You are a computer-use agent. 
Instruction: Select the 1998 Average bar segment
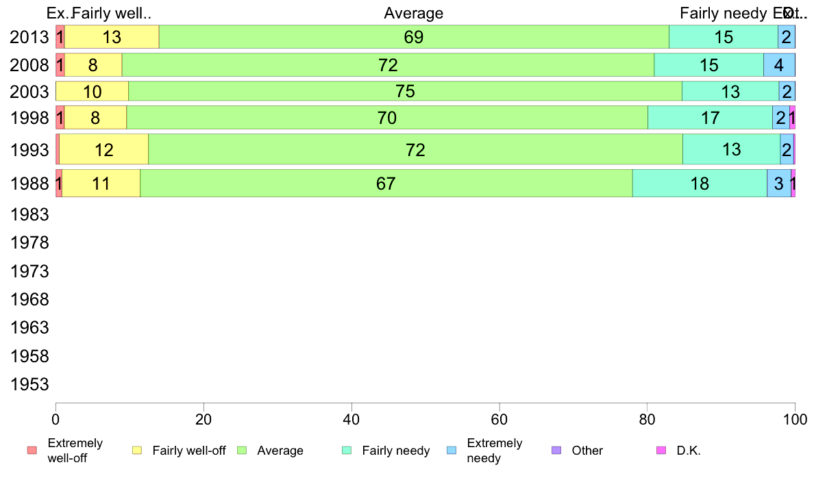coord(387,118)
